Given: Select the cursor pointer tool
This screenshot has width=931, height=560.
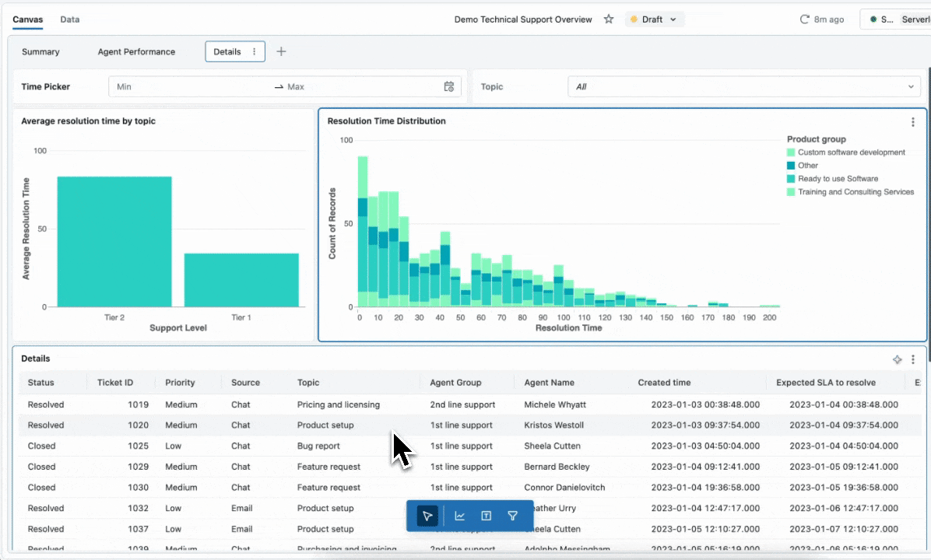Looking at the screenshot, I should pos(427,516).
